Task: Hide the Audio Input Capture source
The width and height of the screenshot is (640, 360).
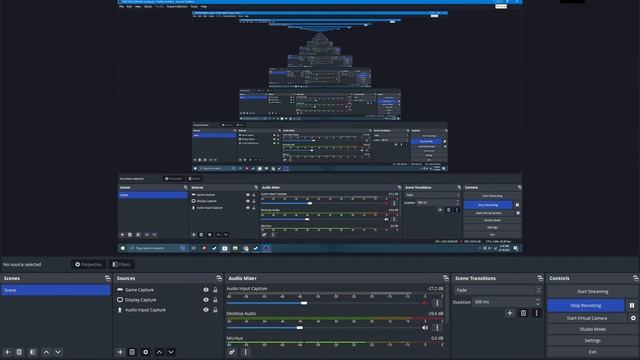Action: click(206, 310)
